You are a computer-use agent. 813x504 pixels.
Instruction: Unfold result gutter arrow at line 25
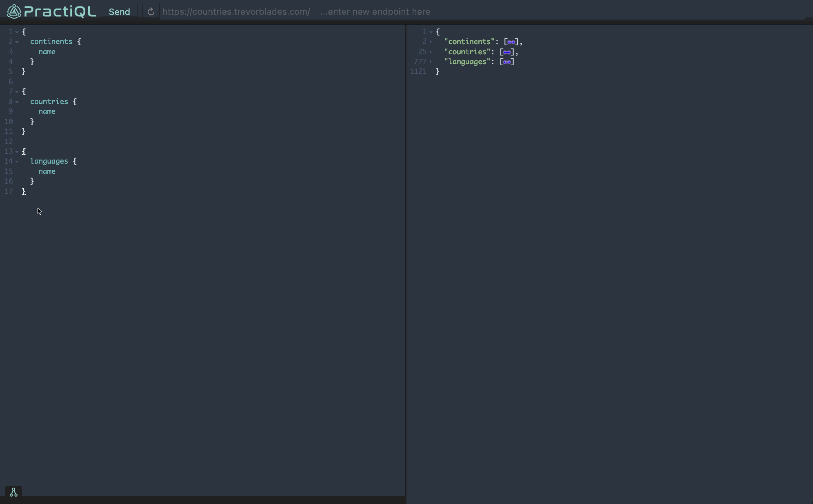coord(431,52)
